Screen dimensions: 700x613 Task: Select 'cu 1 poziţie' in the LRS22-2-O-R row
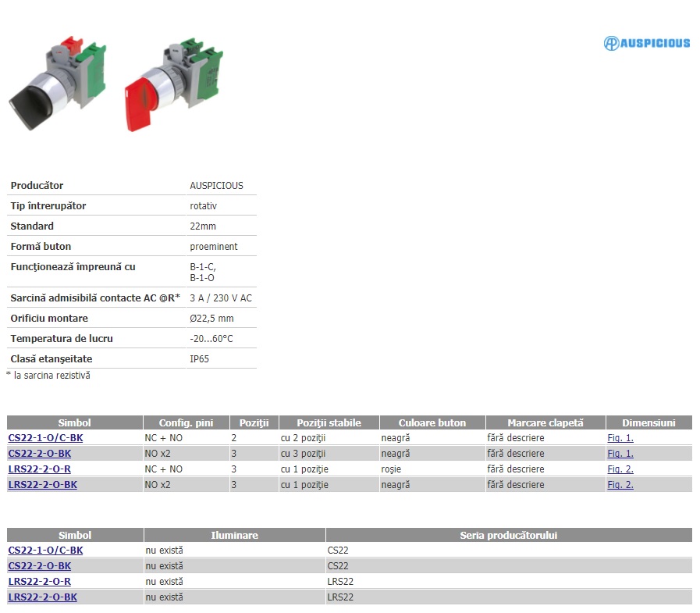[x=304, y=469]
